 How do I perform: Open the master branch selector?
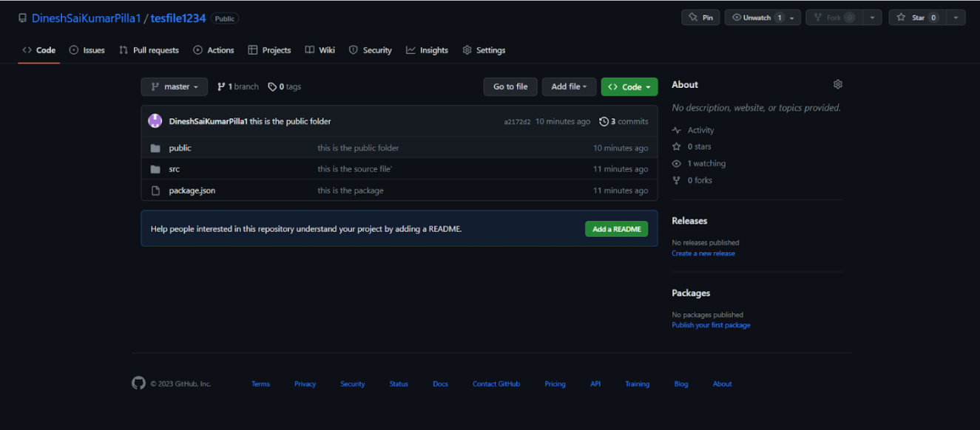click(x=175, y=86)
